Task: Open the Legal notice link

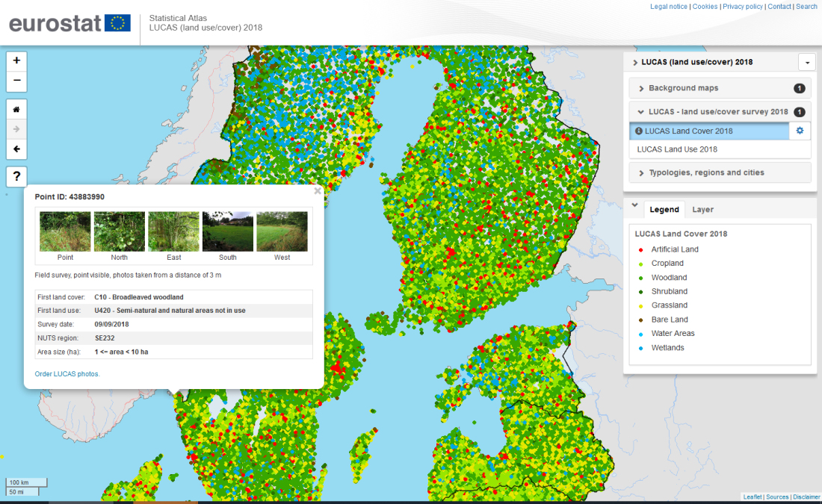Action: click(x=669, y=7)
